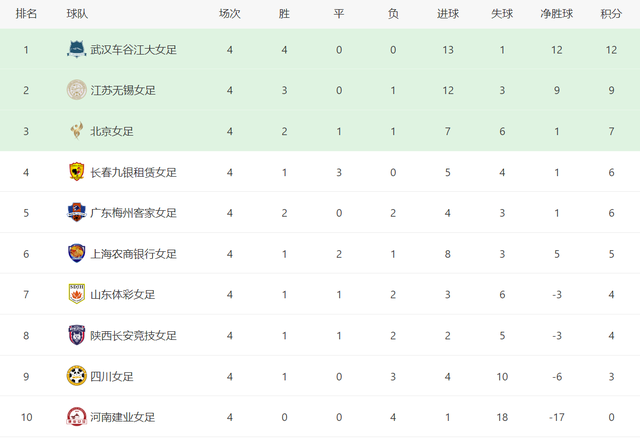
Task: Open the 四川女足 team name link
Action: (112, 376)
